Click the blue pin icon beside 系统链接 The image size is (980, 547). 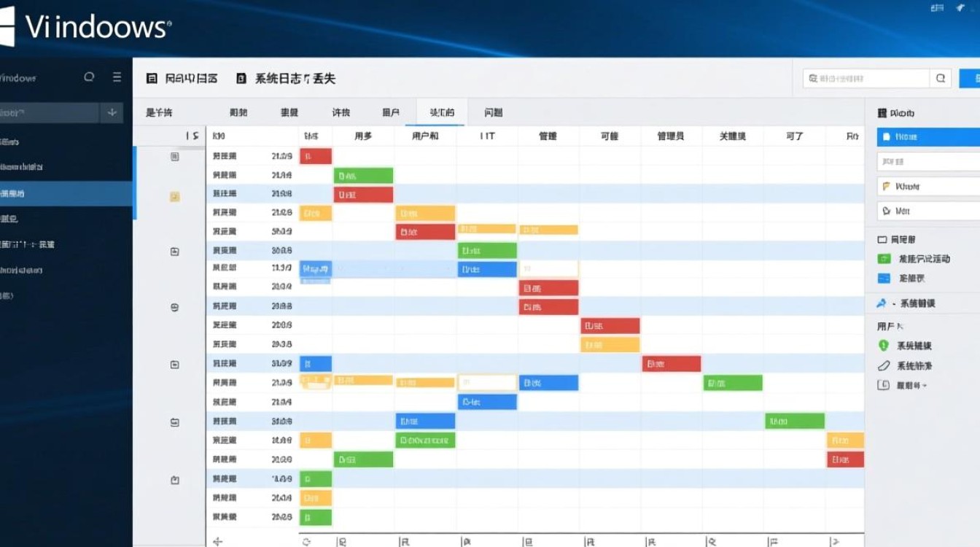[x=882, y=303]
